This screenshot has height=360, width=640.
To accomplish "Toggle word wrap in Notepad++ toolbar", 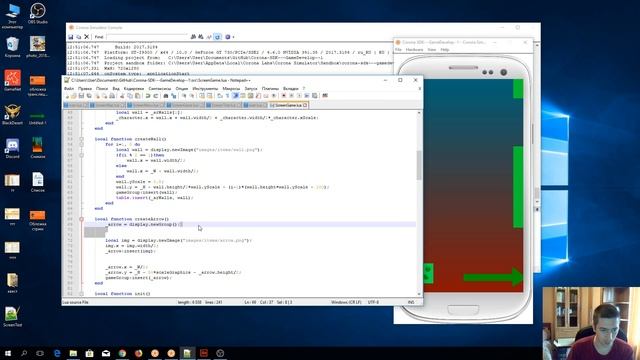I will point(219,96).
